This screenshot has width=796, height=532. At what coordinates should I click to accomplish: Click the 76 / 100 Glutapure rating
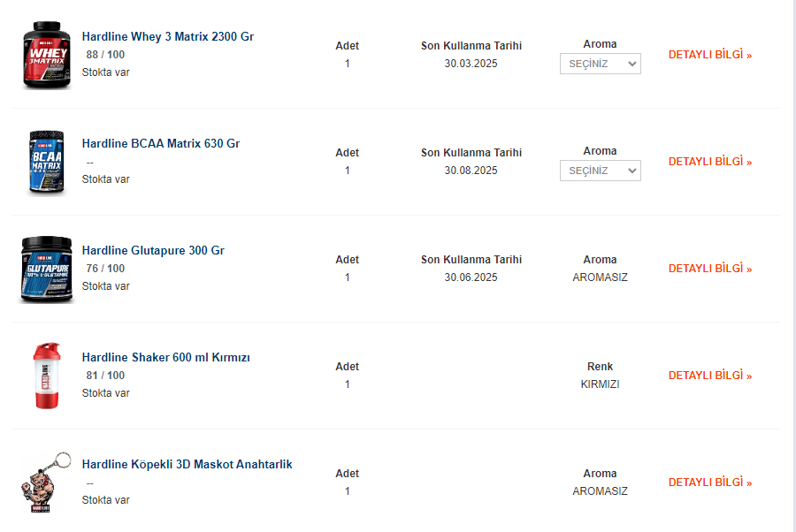[x=105, y=269]
